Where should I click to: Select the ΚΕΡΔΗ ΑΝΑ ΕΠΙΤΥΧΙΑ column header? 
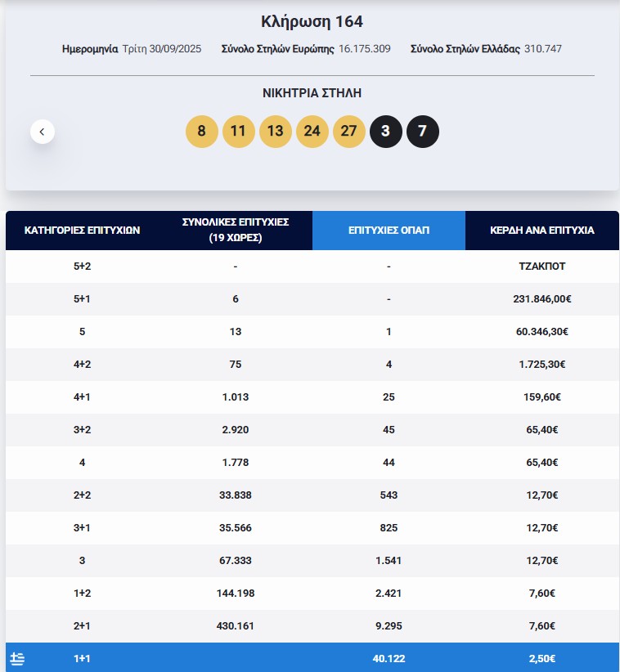point(541,231)
